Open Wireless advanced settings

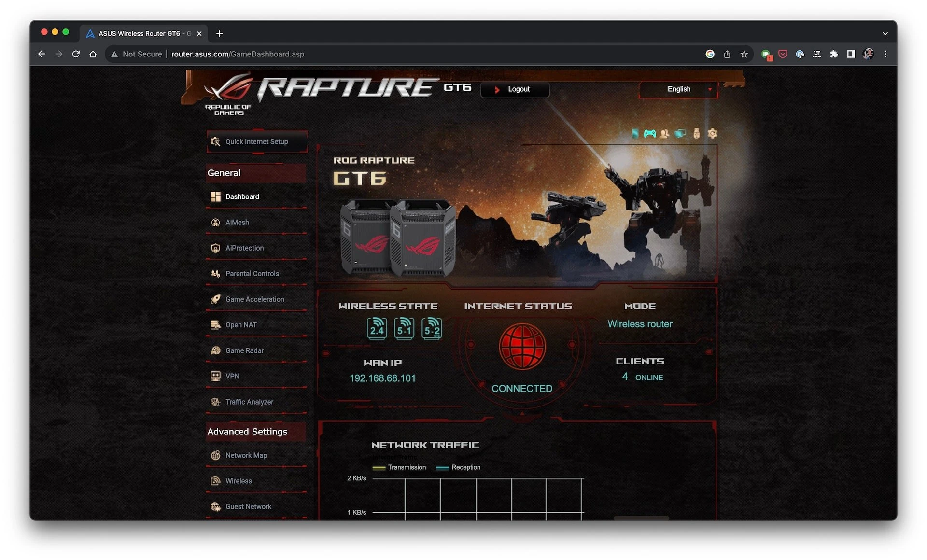click(x=256, y=481)
